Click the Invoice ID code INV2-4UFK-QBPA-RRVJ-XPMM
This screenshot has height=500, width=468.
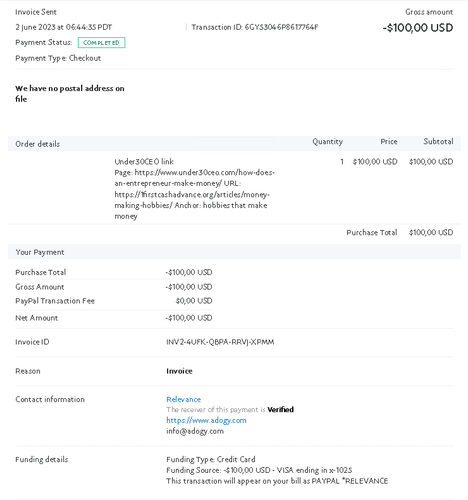click(x=220, y=342)
